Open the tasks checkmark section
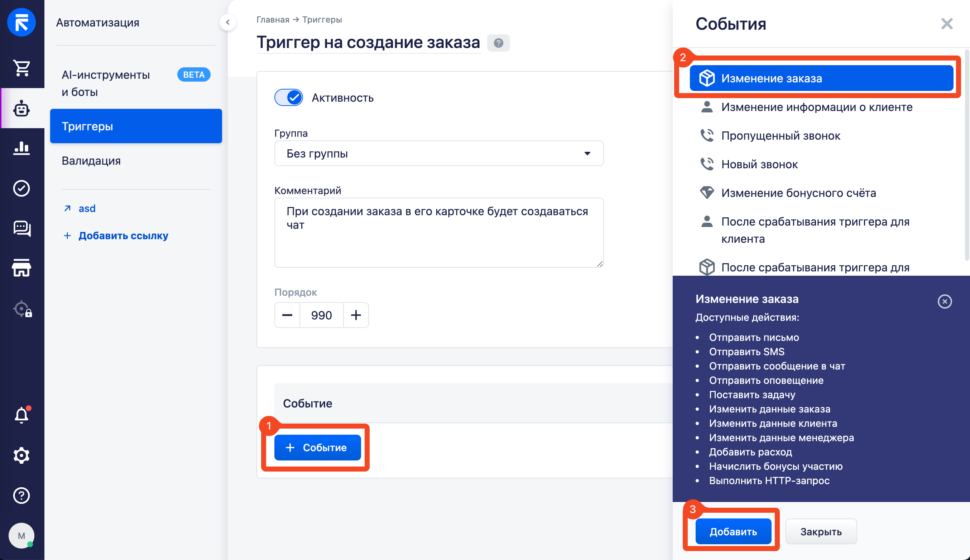The height and width of the screenshot is (560, 970). click(21, 188)
